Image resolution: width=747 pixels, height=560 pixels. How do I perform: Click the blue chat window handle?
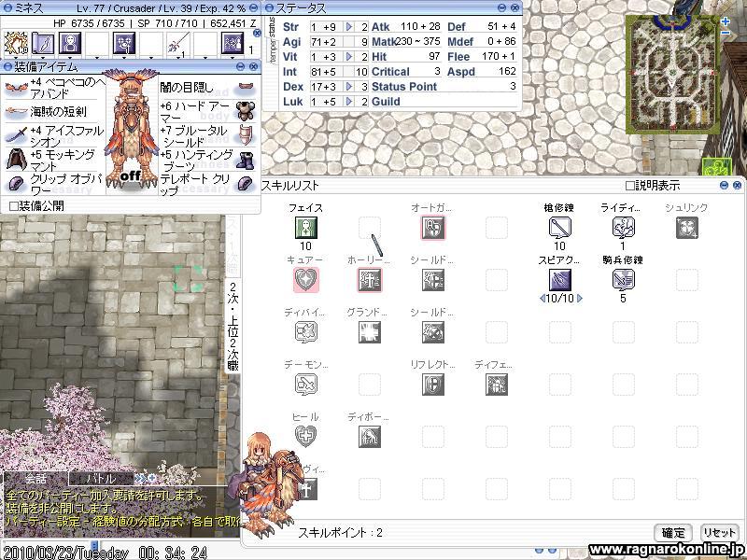(94, 545)
